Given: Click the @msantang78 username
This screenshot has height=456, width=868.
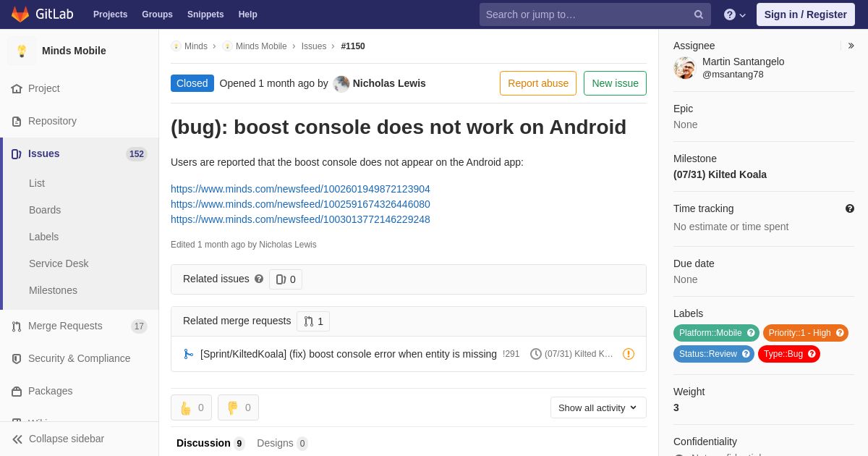Looking at the screenshot, I should [733, 75].
